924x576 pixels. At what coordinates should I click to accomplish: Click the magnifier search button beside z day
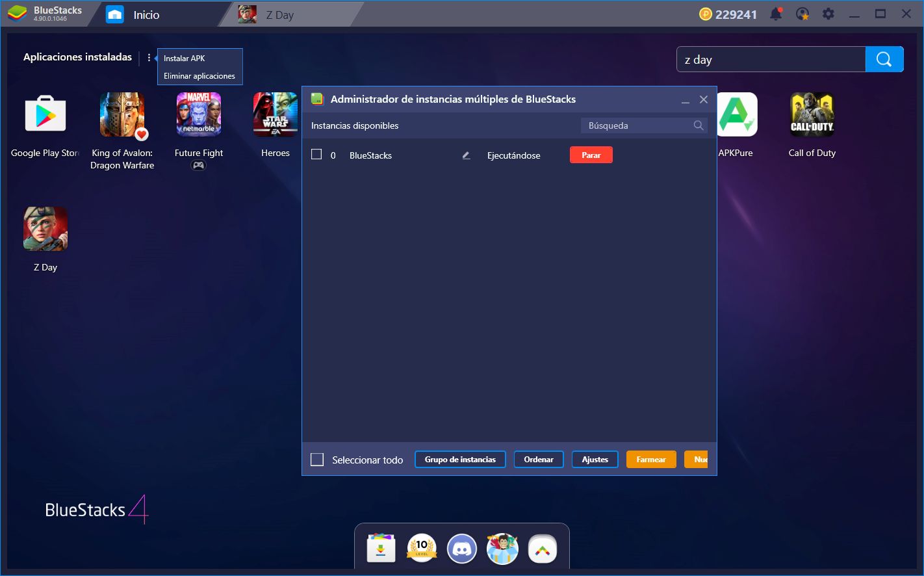point(884,59)
